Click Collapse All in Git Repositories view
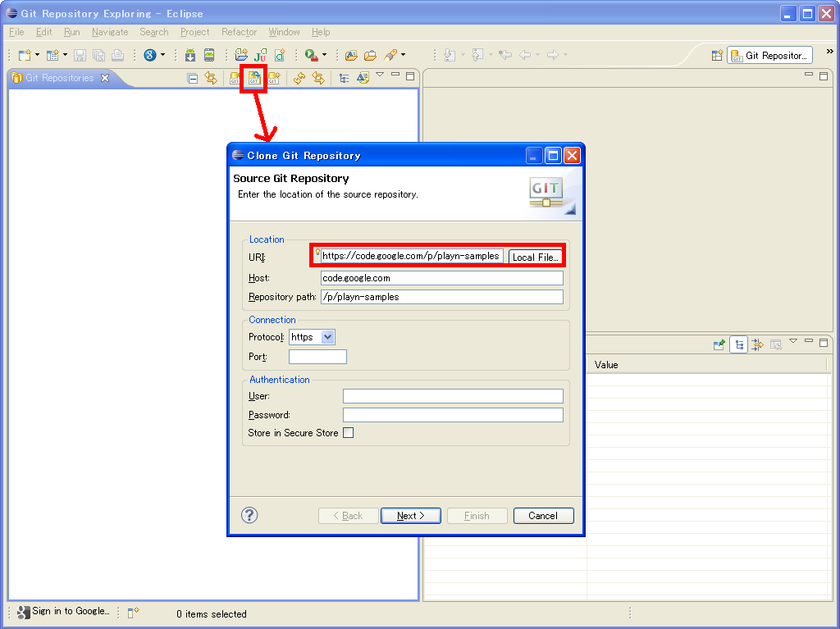Image resolution: width=840 pixels, height=629 pixels. coord(193,78)
